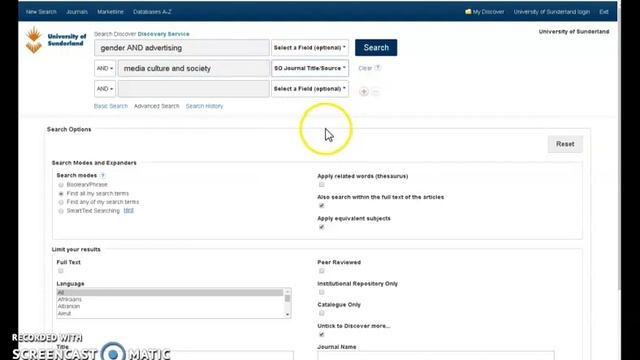
Task: Select Find any of my search terms
Action: [61, 202]
